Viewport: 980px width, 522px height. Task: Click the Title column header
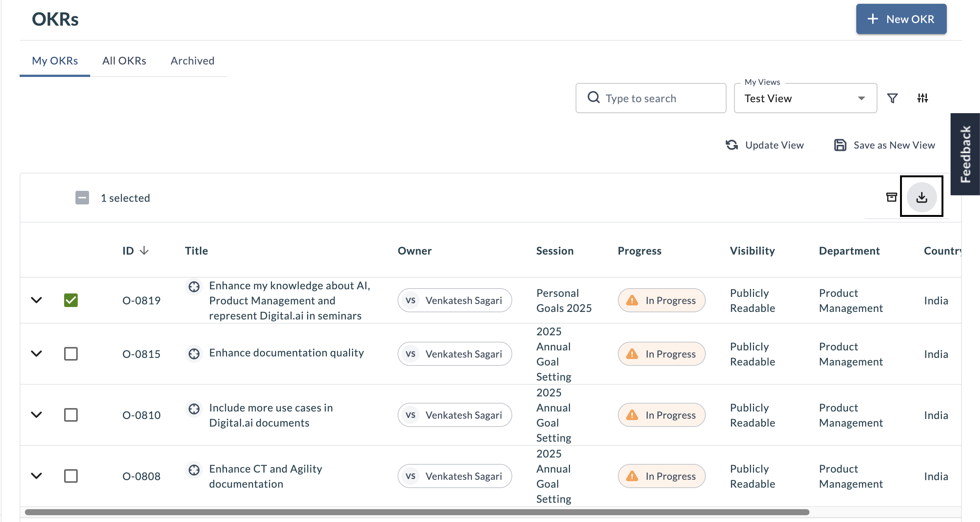coord(196,251)
